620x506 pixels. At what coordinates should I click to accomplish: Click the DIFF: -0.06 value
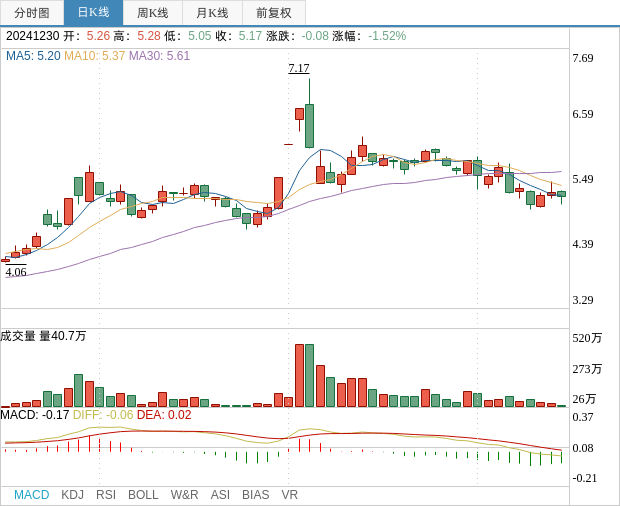(x=103, y=415)
